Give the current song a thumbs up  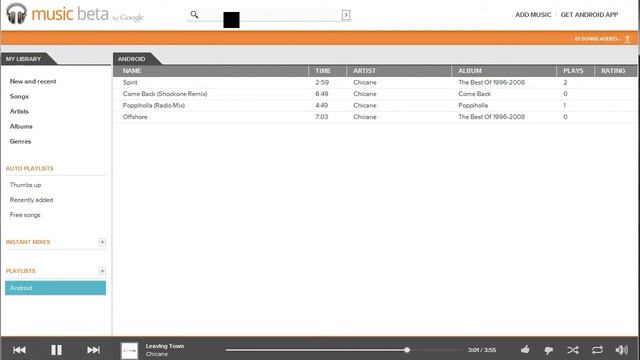[525, 349]
